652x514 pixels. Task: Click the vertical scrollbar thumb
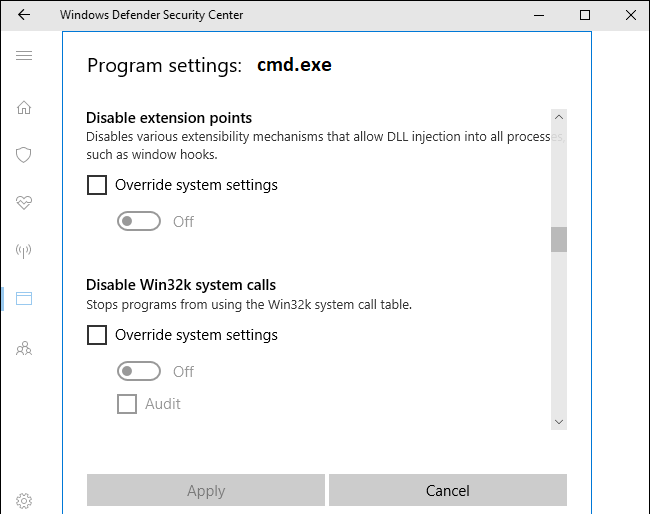[559, 240]
